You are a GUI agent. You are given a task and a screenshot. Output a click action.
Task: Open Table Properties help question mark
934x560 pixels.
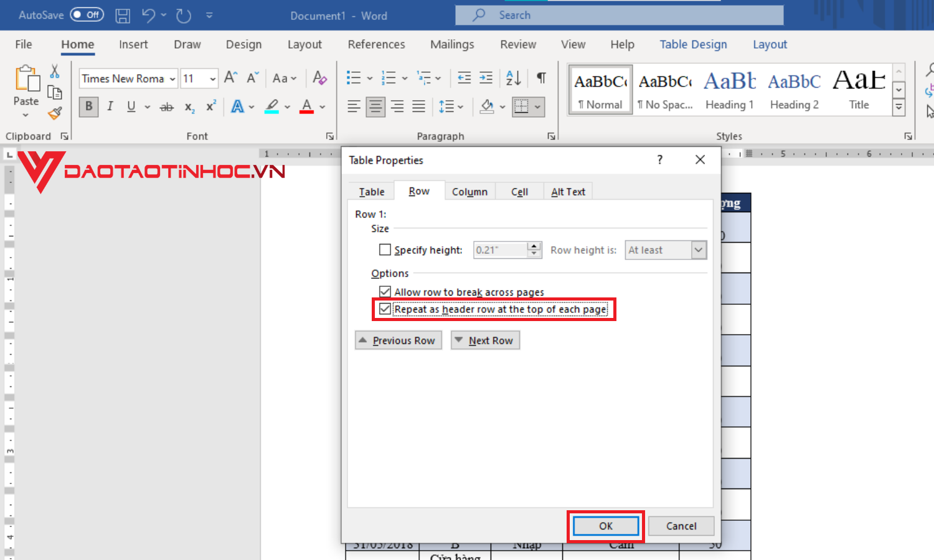[x=660, y=160]
